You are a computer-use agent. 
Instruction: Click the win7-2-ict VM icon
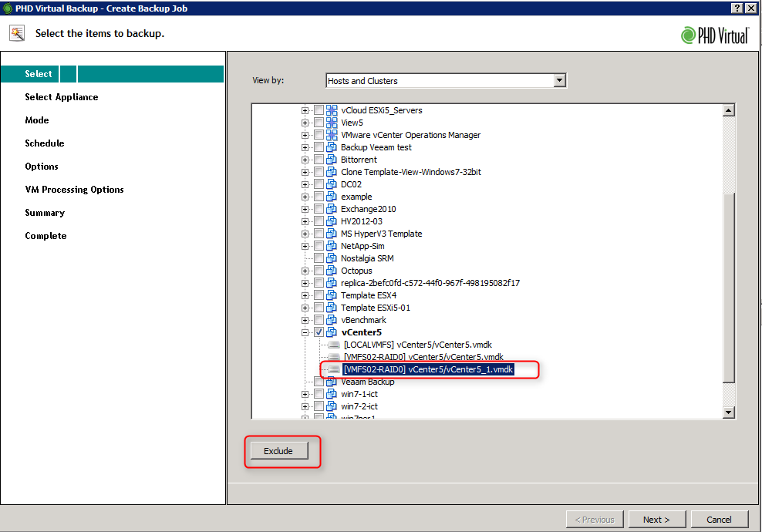pos(332,406)
